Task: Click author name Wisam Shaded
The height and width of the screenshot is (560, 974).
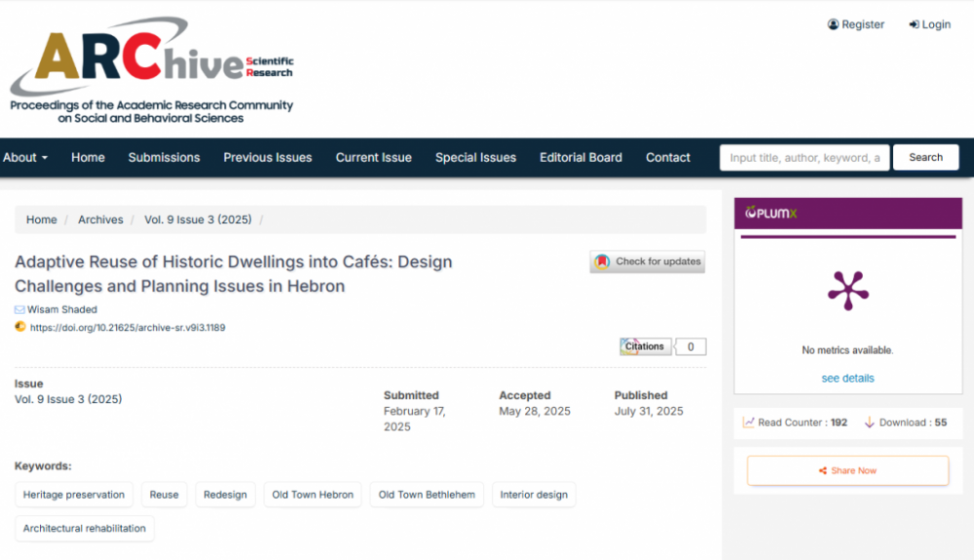Action: 62,309
